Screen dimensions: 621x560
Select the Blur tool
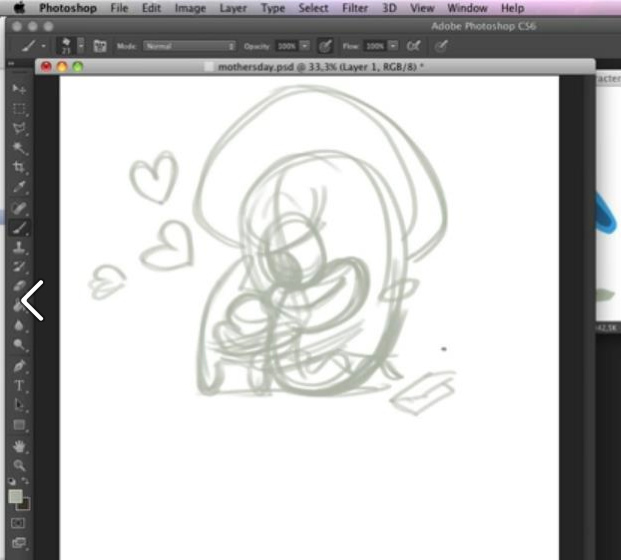(x=19, y=325)
